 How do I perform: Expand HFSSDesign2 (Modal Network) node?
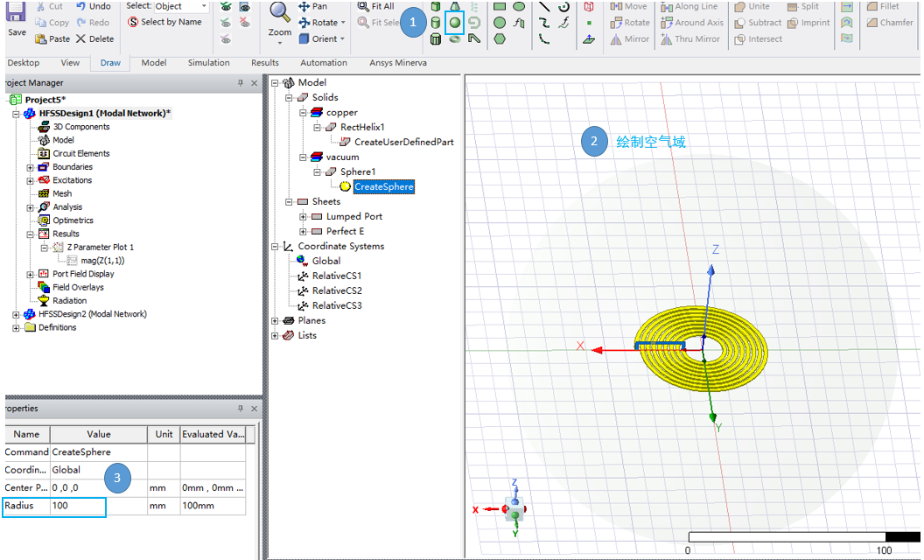click(x=17, y=315)
